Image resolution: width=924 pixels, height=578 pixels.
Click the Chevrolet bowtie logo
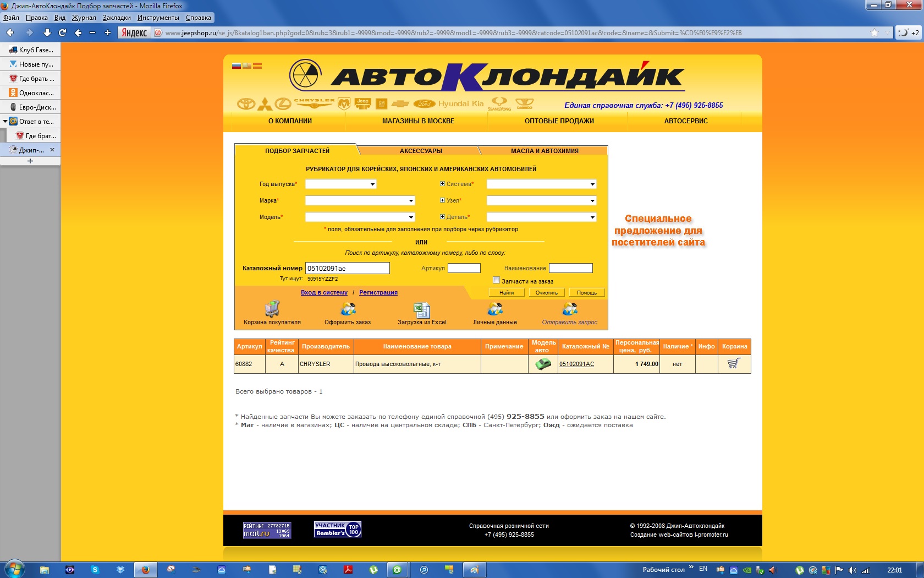[400, 103]
